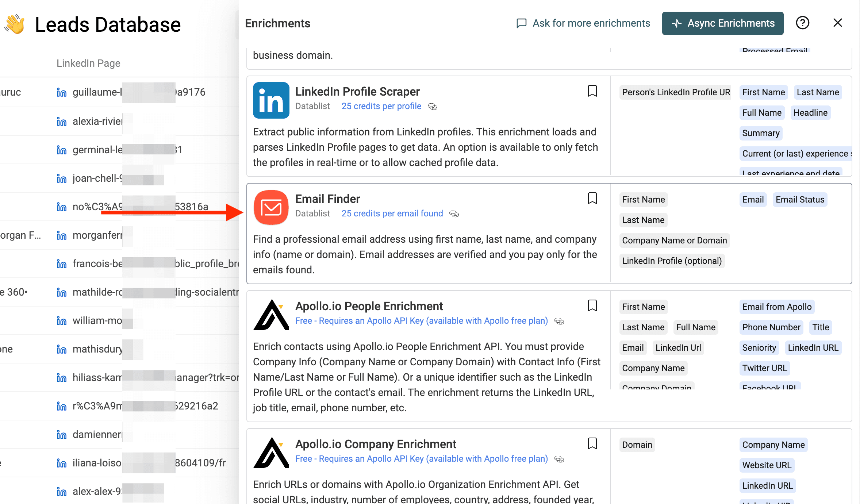
Task: Click 'Current (or last) experience' tag
Action: (x=796, y=154)
